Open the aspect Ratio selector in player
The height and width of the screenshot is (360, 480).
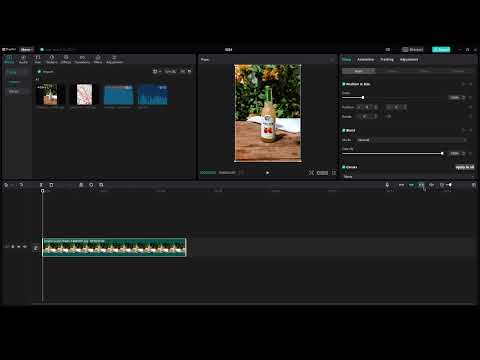(x=322, y=173)
